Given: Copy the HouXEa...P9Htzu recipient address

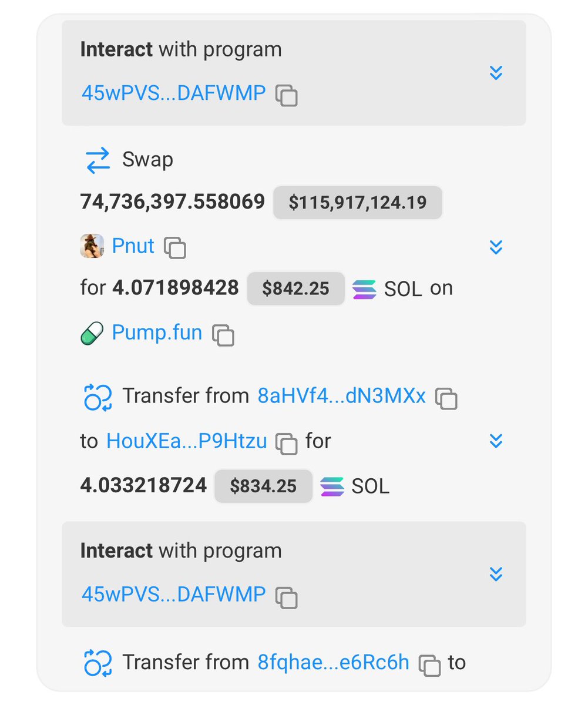Looking at the screenshot, I should click(286, 445).
